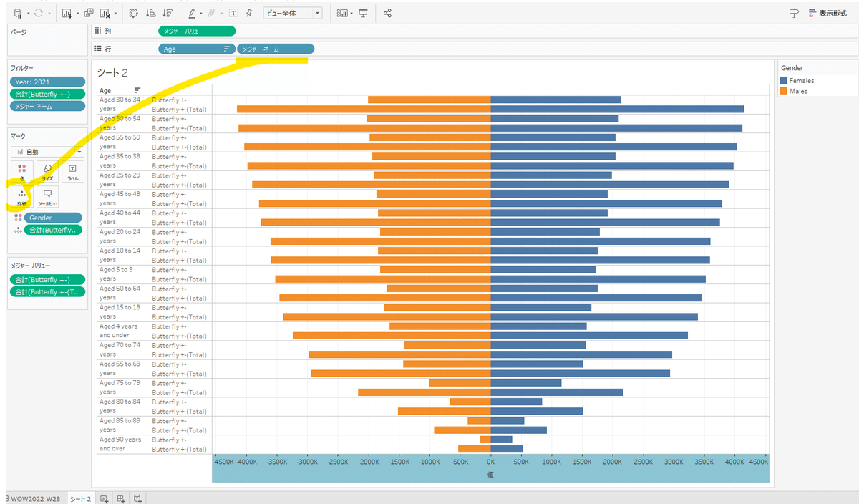Click the シート 2 sheet title
Image resolution: width=859 pixels, height=504 pixels.
(112, 73)
